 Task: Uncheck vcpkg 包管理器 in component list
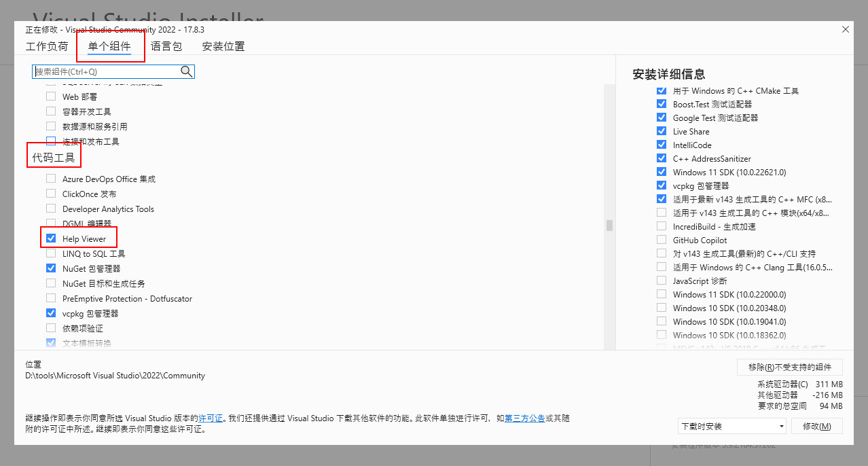coord(51,313)
